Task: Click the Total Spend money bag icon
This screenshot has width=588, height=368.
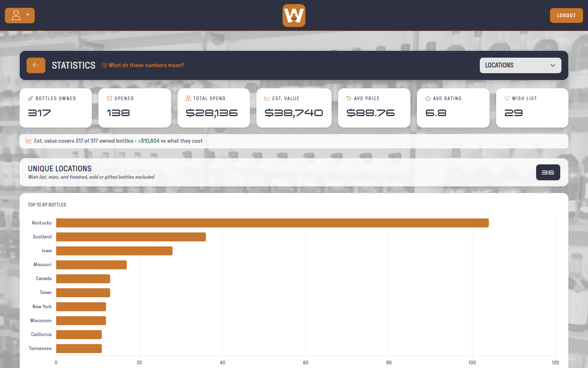Action: pos(188,99)
